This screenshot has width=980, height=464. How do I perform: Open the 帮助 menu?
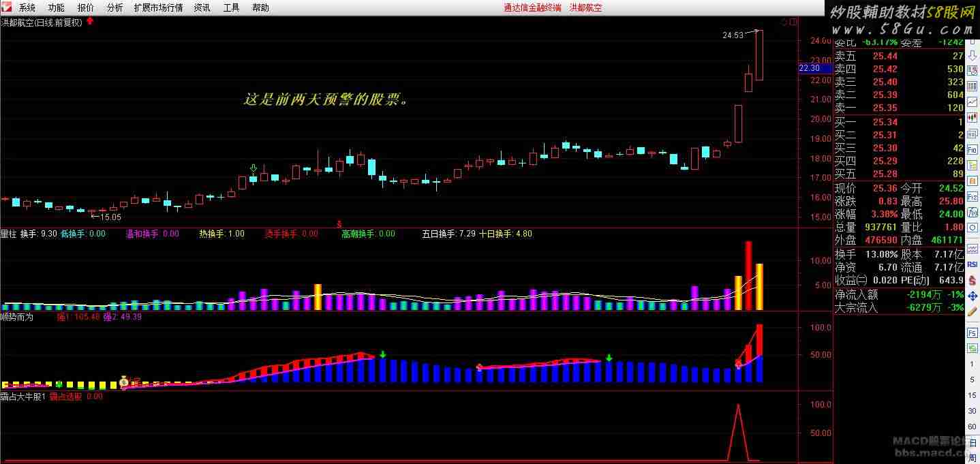pyautogui.click(x=260, y=7)
